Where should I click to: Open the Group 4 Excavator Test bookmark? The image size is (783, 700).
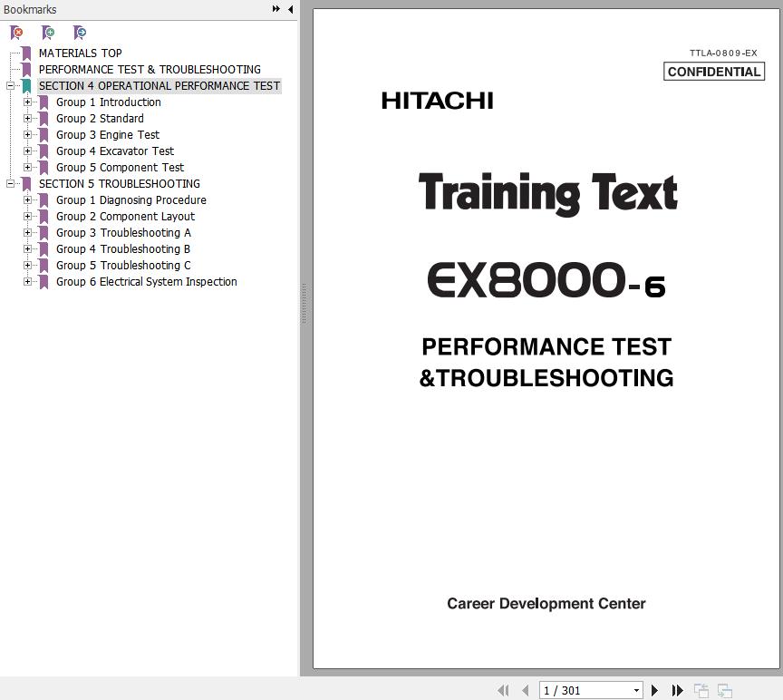pyautogui.click(x=115, y=151)
